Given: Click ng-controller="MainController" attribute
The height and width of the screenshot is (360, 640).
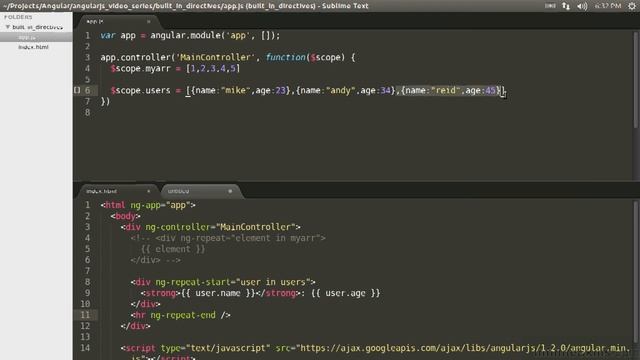Looking at the screenshot, I should click(220, 227).
